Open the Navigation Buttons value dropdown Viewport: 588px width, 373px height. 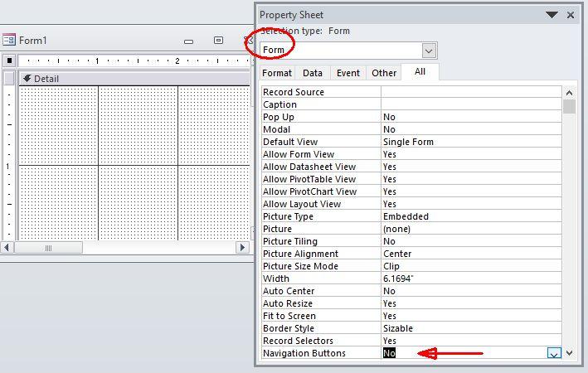pos(554,354)
